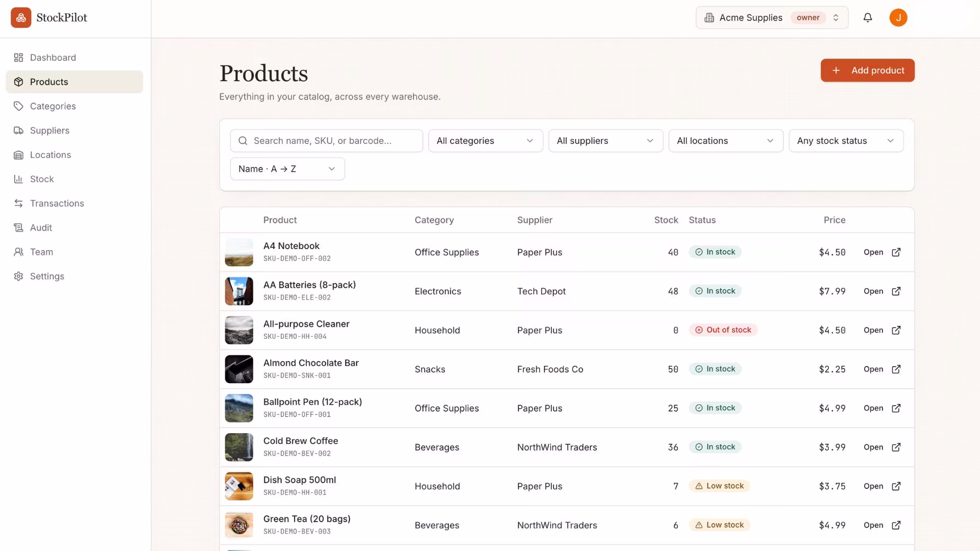Click the StockPilot brand name
Screen dimensions: 980x551
(62, 18)
